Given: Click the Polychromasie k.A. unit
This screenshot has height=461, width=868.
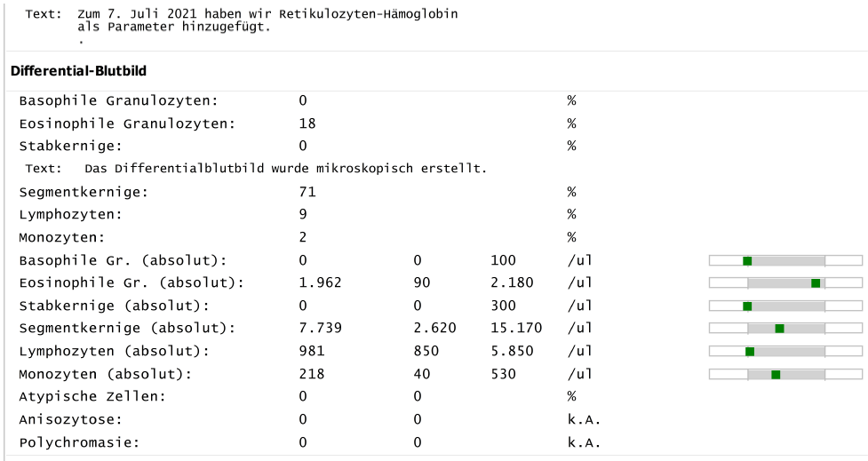Looking at the screenshot, I should [x=584, y=442].
